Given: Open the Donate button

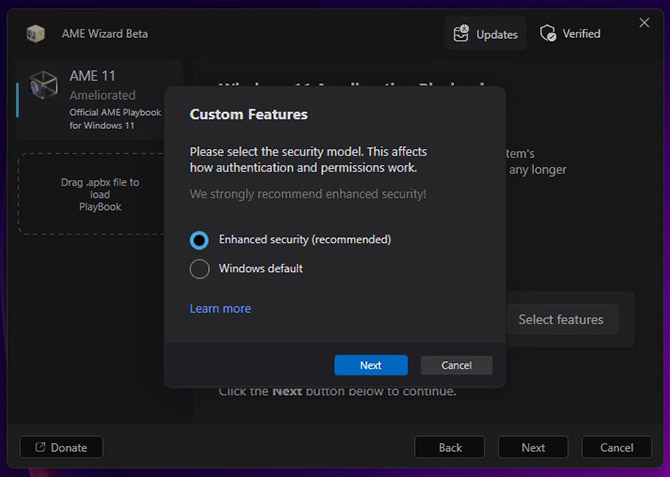Looking at the screenshot, I should coord(61,447).
